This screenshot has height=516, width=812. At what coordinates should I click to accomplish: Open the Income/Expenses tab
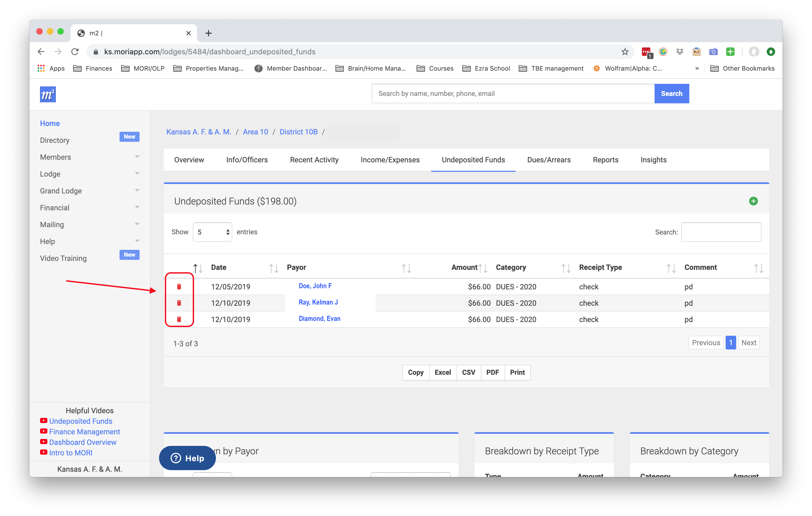pyautogui.click(x=390, y=160)
